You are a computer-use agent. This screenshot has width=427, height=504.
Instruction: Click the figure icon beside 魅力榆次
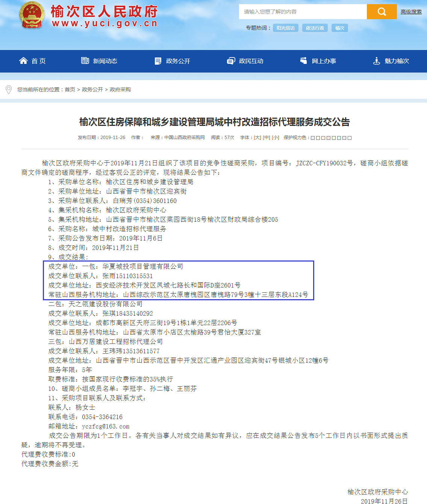click(377, 61)
